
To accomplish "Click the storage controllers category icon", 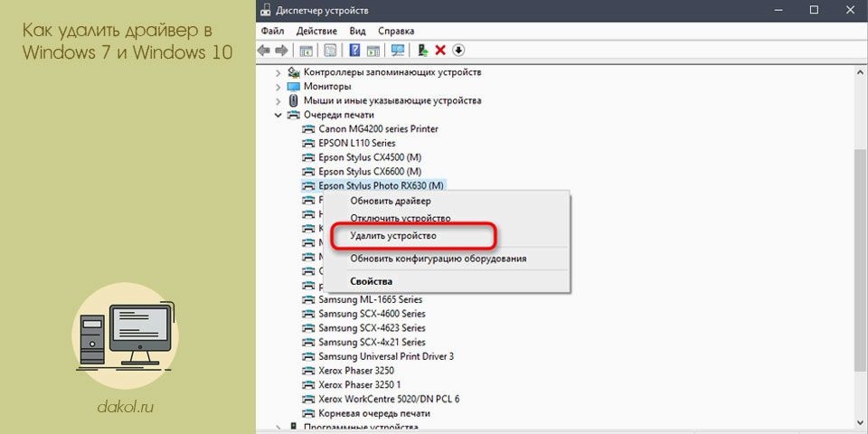I will [x=294, y=72].
